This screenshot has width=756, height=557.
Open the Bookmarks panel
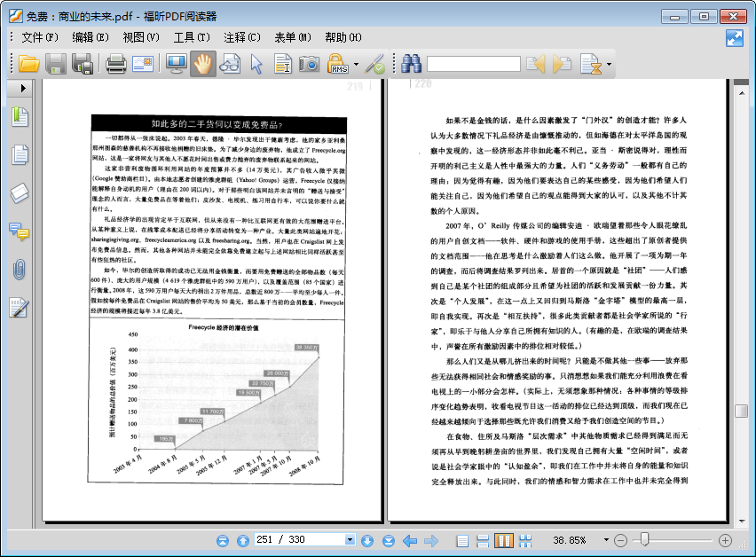[x=20, y=117]
